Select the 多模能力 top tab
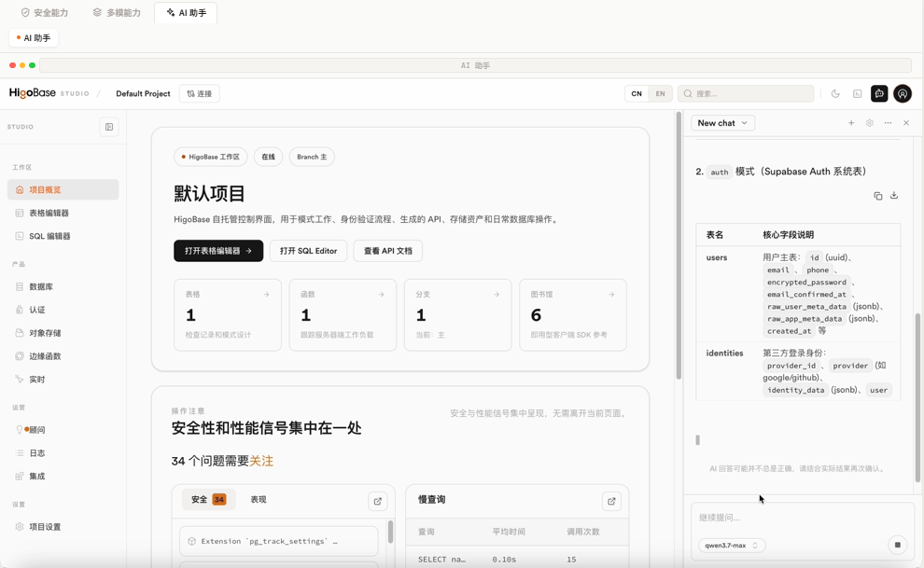 pyautogui.click(x=118, y=13)
